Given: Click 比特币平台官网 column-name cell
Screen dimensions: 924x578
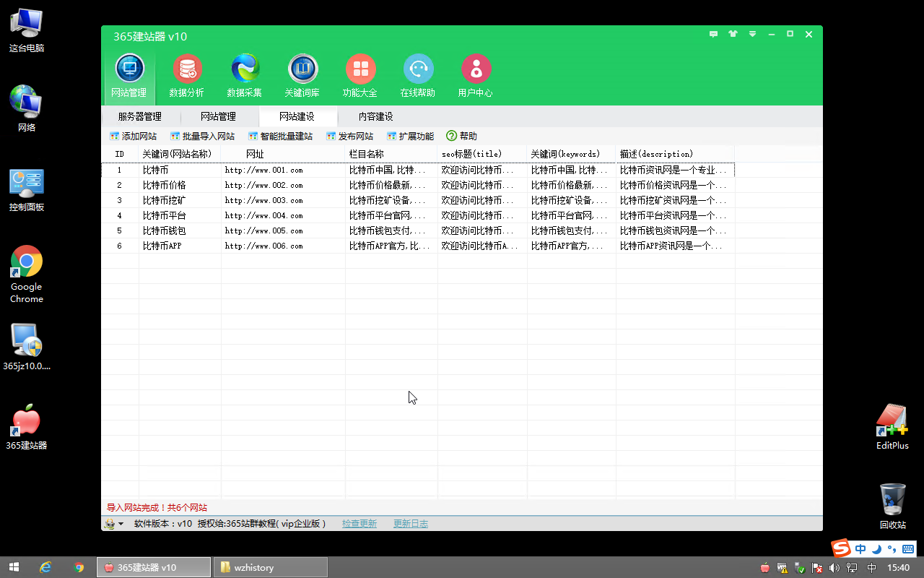Looking at the screenshot, I should (391, 215).
